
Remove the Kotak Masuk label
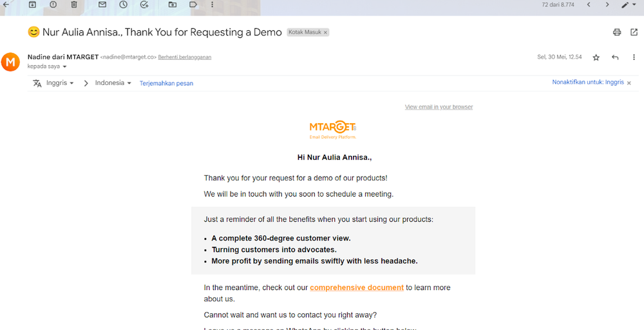coord(325,32)
